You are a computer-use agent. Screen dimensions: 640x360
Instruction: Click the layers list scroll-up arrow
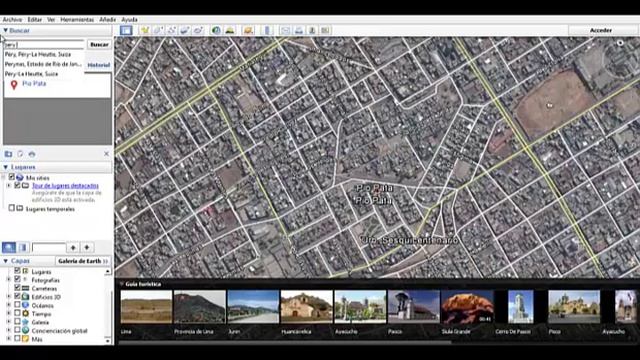pyautogui.click(x=108, y=271)
